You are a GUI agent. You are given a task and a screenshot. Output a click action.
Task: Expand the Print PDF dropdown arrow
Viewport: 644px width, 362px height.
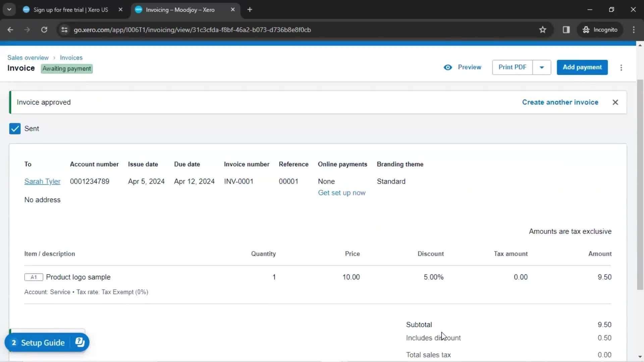click(x=542, y=67)
